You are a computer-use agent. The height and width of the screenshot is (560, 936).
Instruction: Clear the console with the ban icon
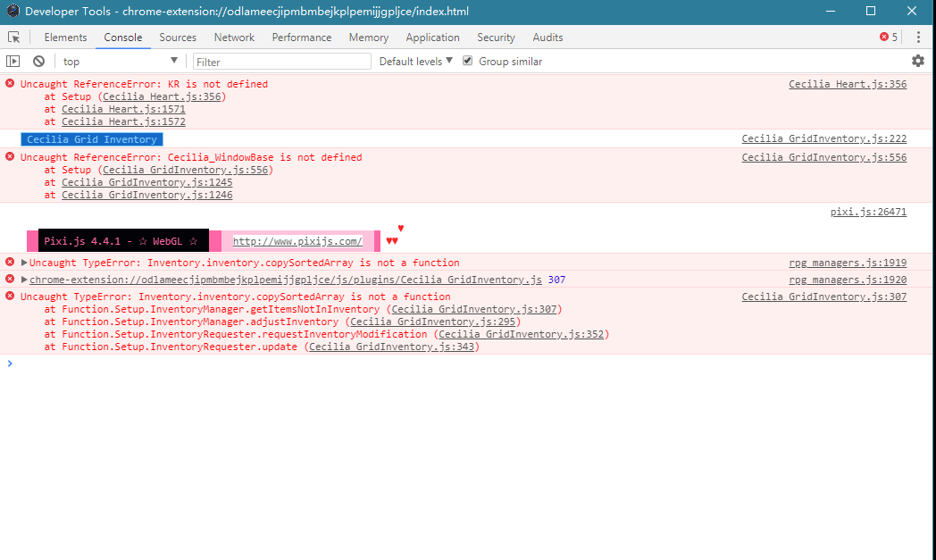tap(38, 61)
